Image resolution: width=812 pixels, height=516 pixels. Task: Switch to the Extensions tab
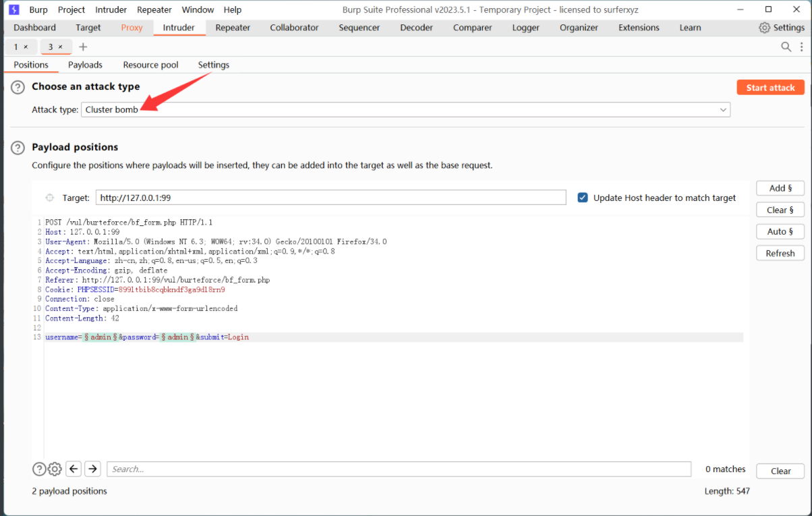pyautogui.click(x=639, y=28)
